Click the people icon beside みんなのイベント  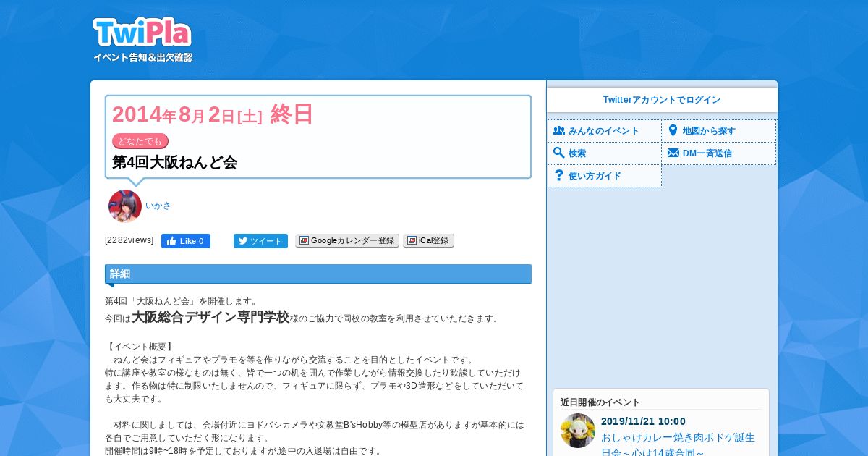coord(559,131)
